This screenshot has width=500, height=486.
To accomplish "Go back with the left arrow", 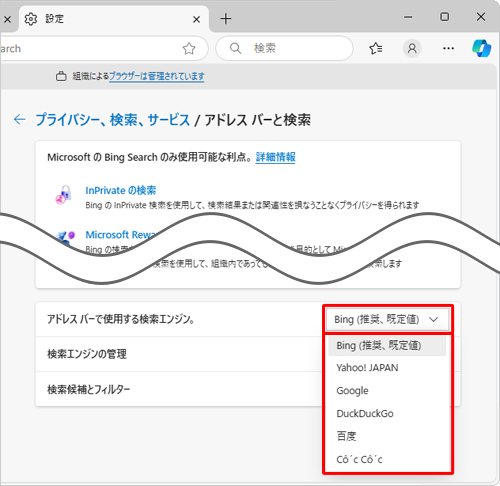I will coord(20,119).
